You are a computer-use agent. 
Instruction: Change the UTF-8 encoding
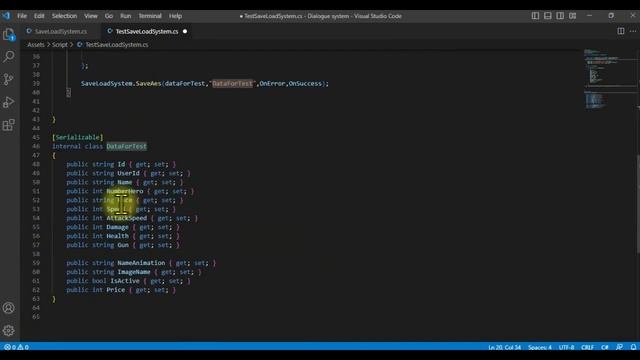coord(566,347)
